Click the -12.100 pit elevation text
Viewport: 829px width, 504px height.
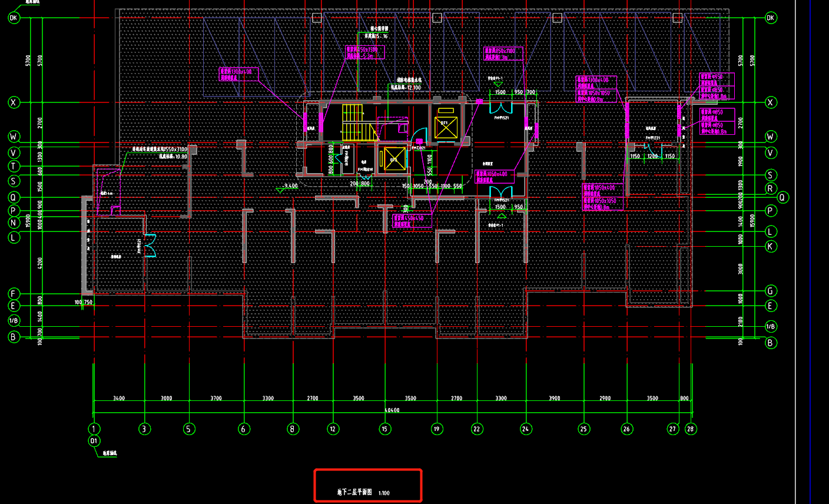(406, 88)
